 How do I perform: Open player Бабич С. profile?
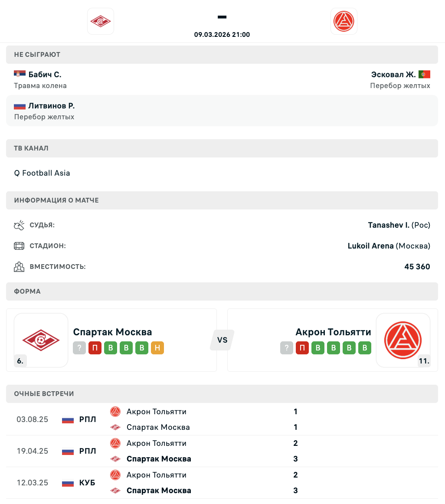(x=45, y=74)
